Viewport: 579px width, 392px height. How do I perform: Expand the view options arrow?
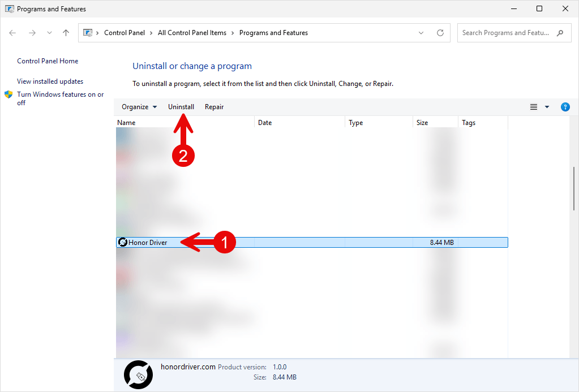[547, 107]
